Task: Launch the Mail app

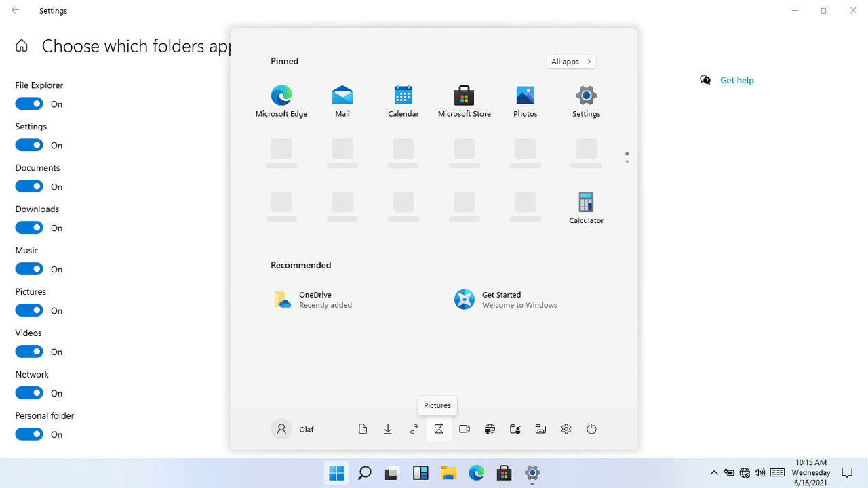Action: [x=342, y=100]
